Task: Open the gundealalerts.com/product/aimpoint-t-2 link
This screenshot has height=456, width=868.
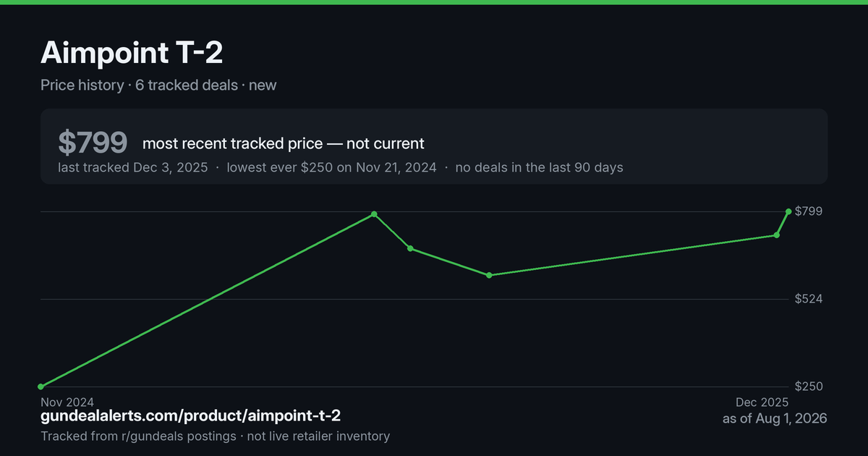Action: 190,416
